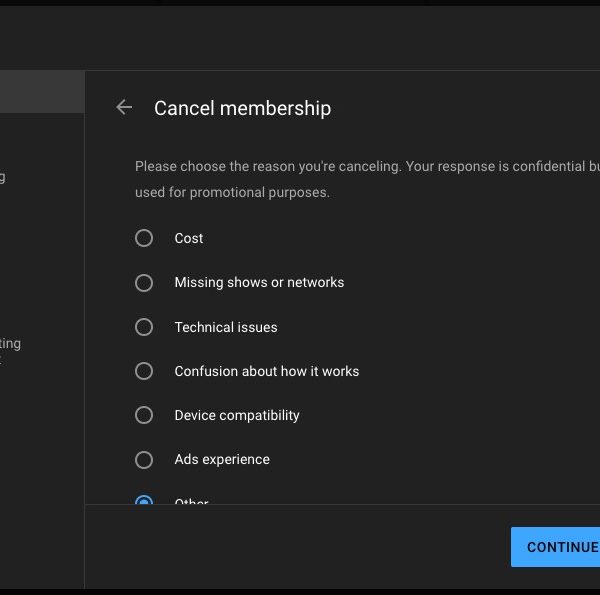Select the Cost radio button
This screenshot has height=595, width=600.
coord(144,238)
